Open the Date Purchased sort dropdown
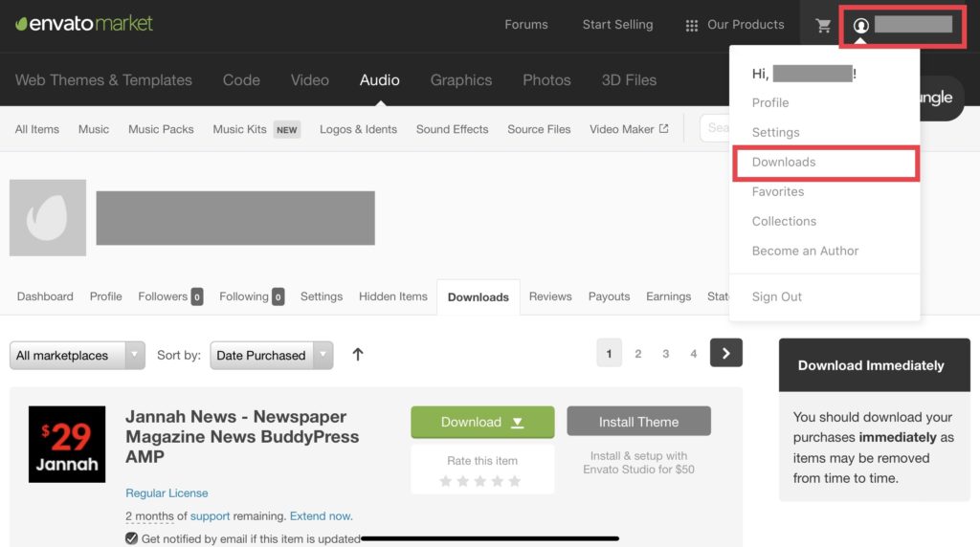This screenshot has width=980, height=547. [x=271, y=356]
